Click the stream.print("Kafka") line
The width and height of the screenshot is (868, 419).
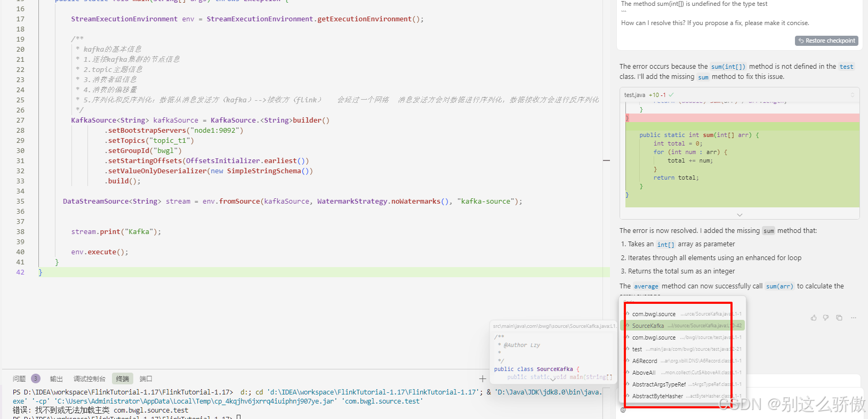click(116, 231)
